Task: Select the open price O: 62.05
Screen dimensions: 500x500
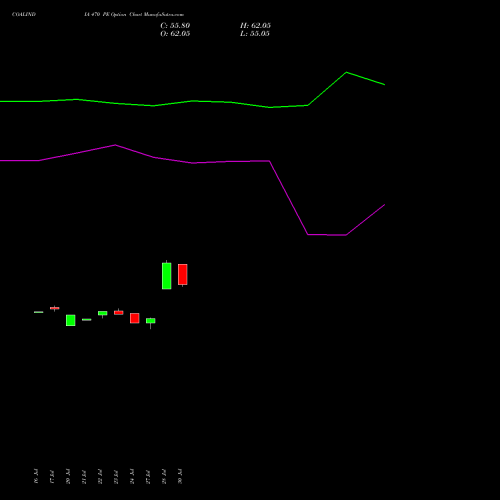Action: tap(175, 34)
